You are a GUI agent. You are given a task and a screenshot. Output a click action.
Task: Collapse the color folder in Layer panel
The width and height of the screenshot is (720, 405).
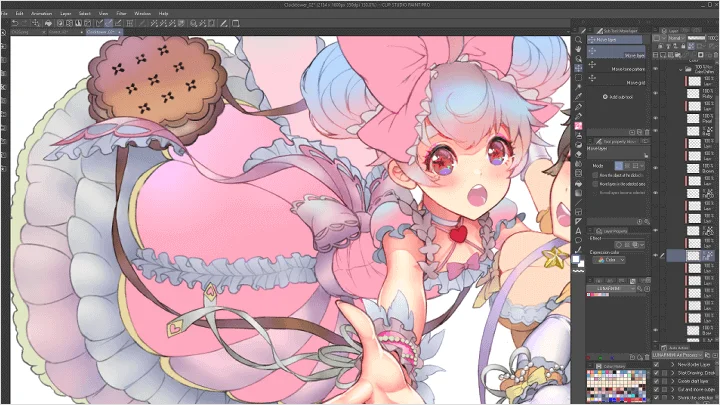681,70
